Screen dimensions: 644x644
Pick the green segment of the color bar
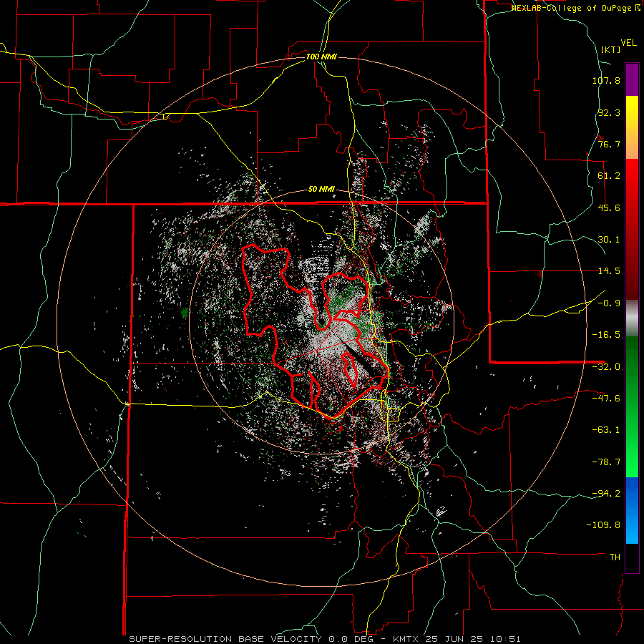(x=632, y=406)
